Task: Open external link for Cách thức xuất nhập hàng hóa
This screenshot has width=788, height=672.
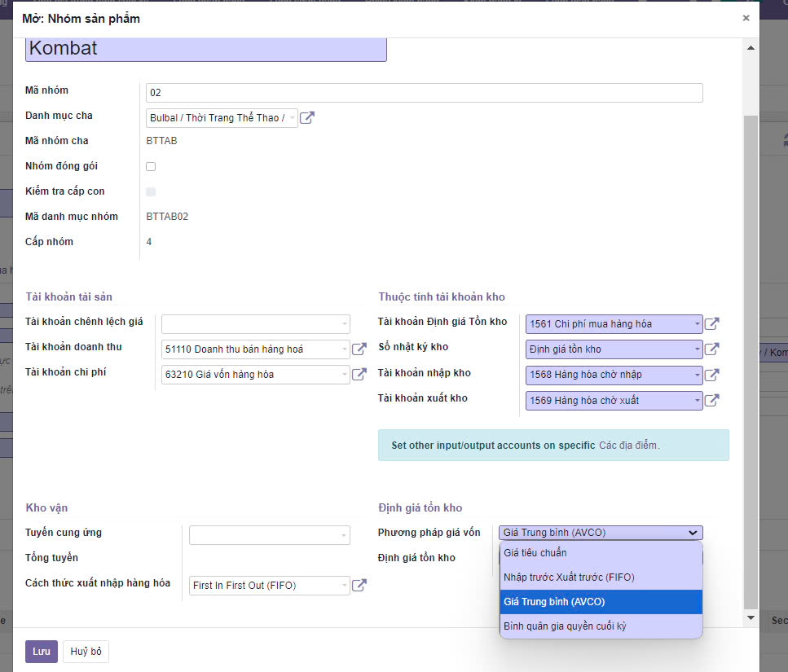Action: coord(359,585)
